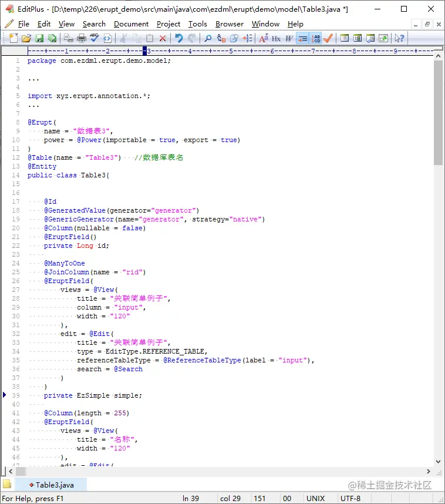
Task: Click the '@ManyToOne' annotation text
Action: coord(64,263)
